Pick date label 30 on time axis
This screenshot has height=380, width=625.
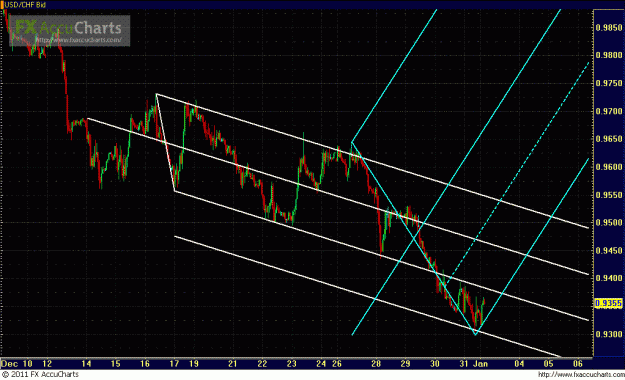coord(435,364)
